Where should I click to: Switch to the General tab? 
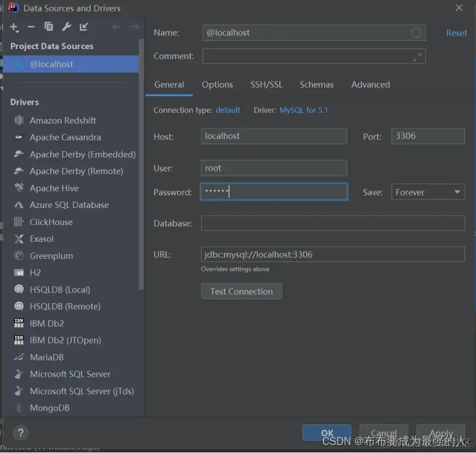(169, 85)
